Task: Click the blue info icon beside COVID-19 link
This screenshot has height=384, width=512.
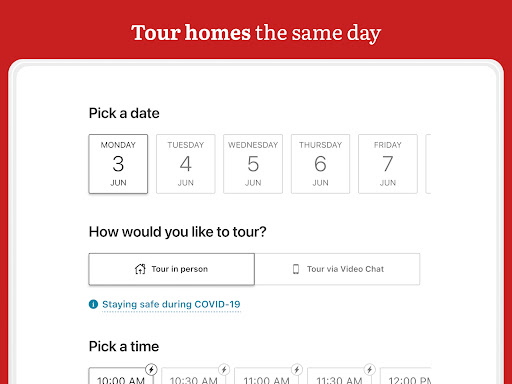Action: click(x=93, y=304)
